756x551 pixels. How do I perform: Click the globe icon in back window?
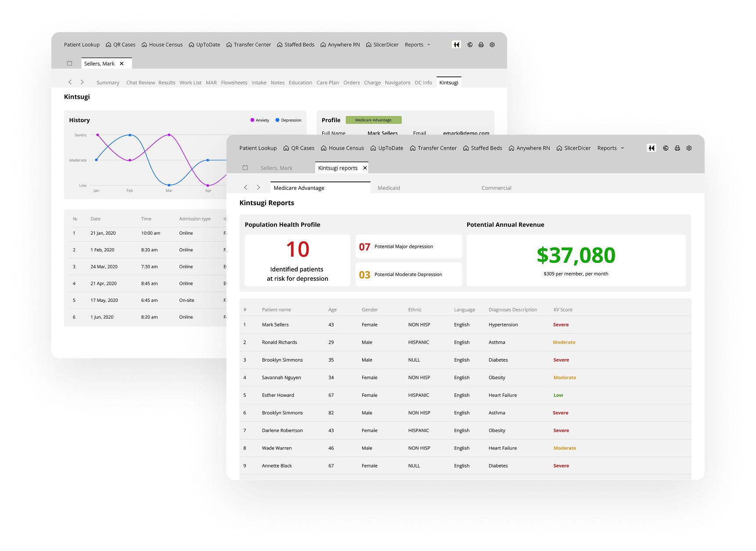470,45
